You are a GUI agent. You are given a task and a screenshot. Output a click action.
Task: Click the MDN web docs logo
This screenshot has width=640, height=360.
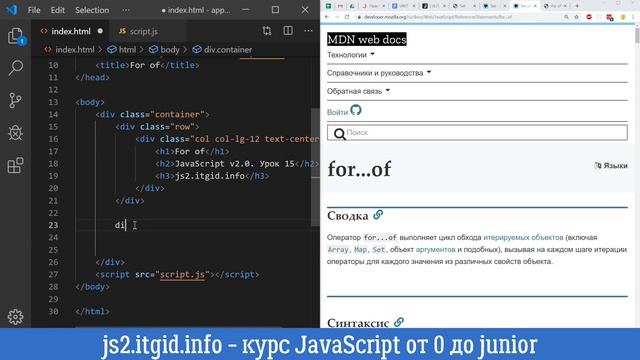point(367,39)
